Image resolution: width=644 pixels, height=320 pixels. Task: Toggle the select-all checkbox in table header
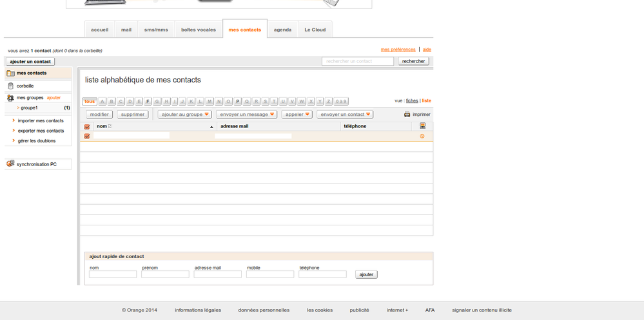point(87,127)
